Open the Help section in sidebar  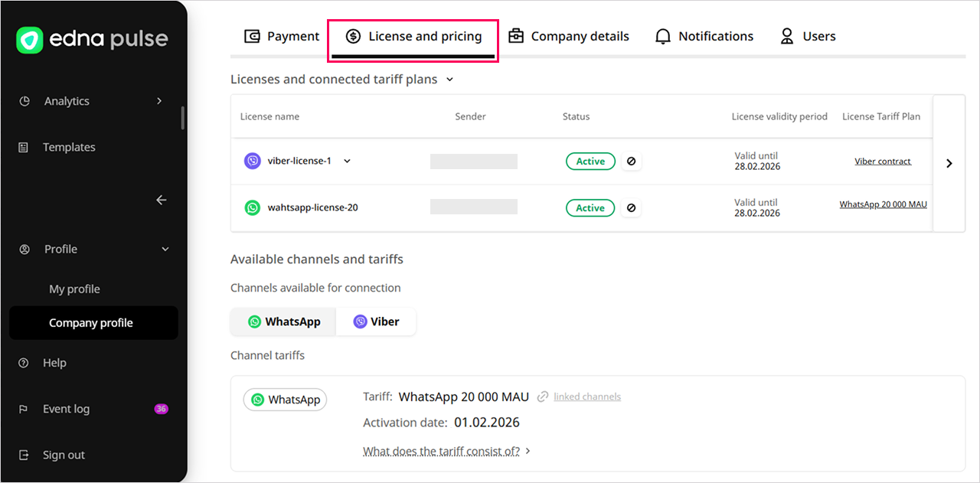pos(54,363)
